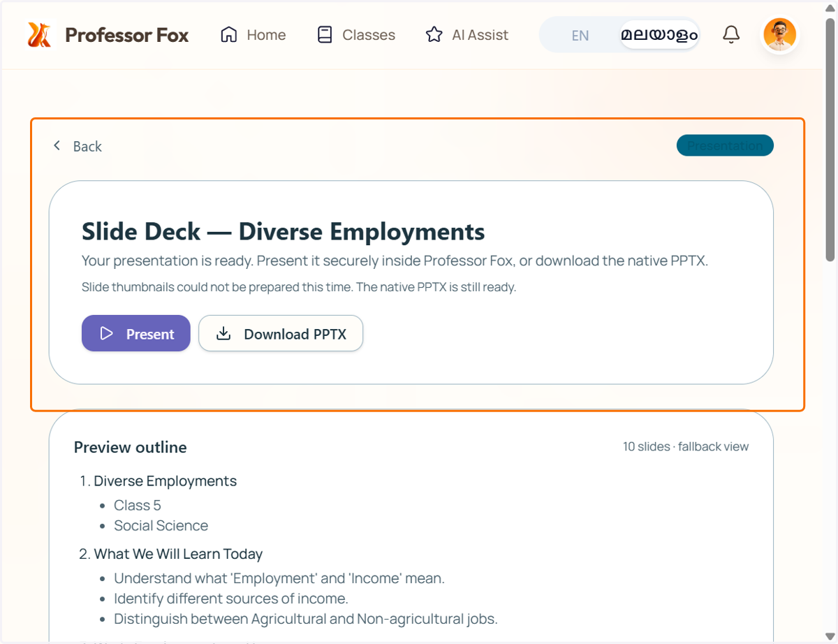Open the notifications bell
838x644 pixels.
click(x=731, y=35)
